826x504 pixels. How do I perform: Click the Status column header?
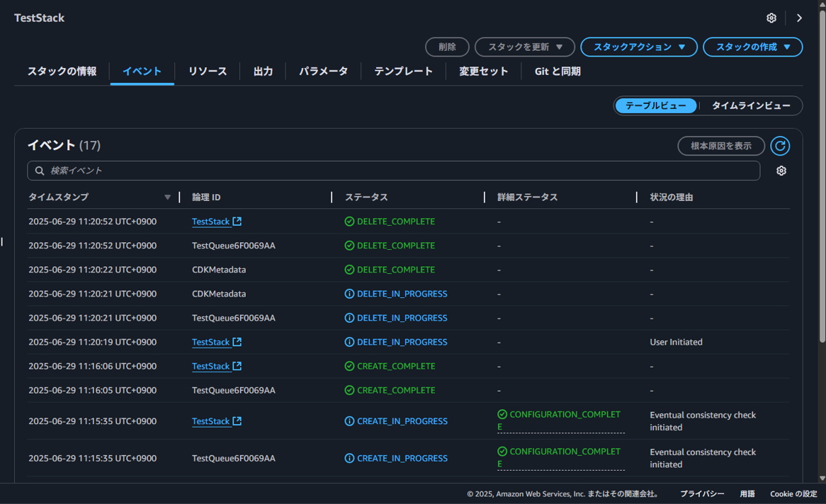(366, 197)
